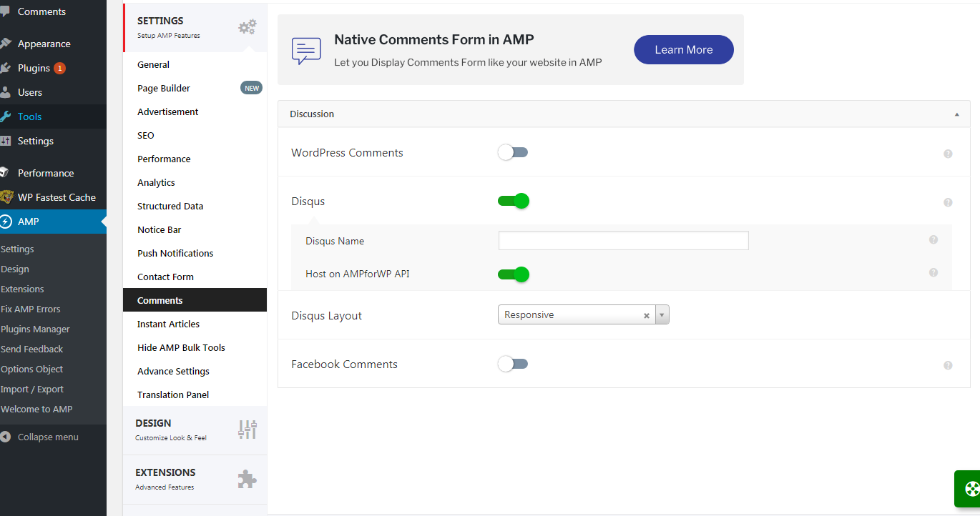
Task: Click the Settings gears icon in AMP panel
Action: [x=247, y=27]
